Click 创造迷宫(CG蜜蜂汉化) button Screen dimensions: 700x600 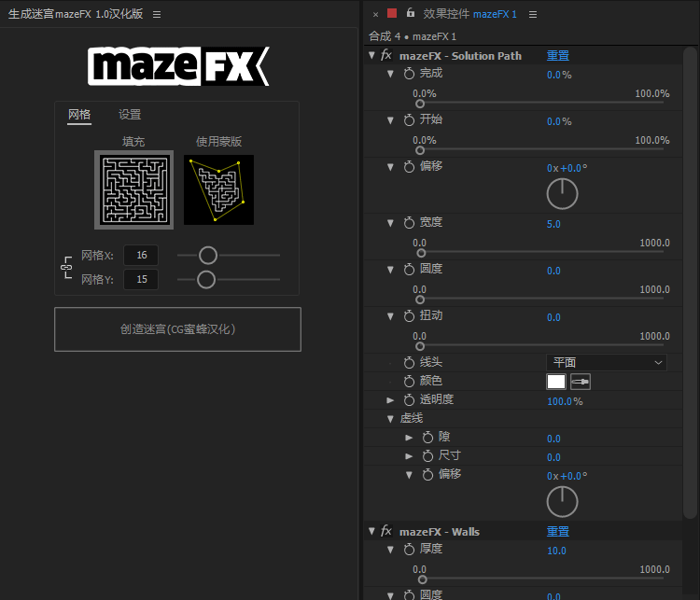pos(177,329)
